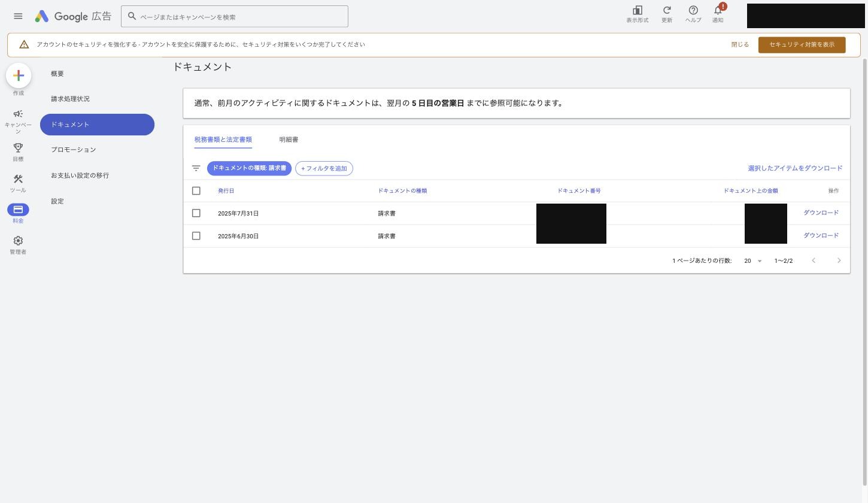The width and height of the screenshot is (868, 503).
Task: Open ドキュメントの種類: 請求書 filter chip
Action: click(x=249, y=168)
